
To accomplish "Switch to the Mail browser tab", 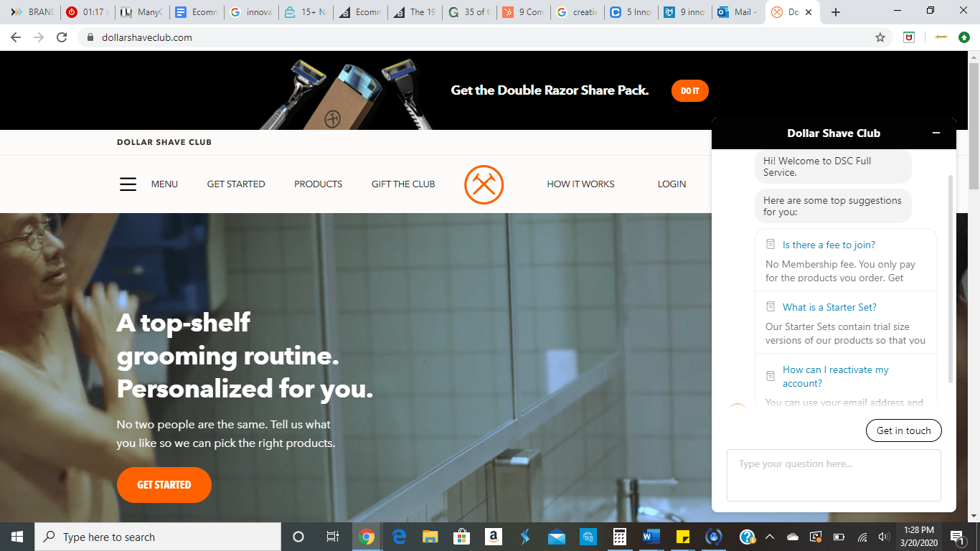I will click(x=739, y=12).
